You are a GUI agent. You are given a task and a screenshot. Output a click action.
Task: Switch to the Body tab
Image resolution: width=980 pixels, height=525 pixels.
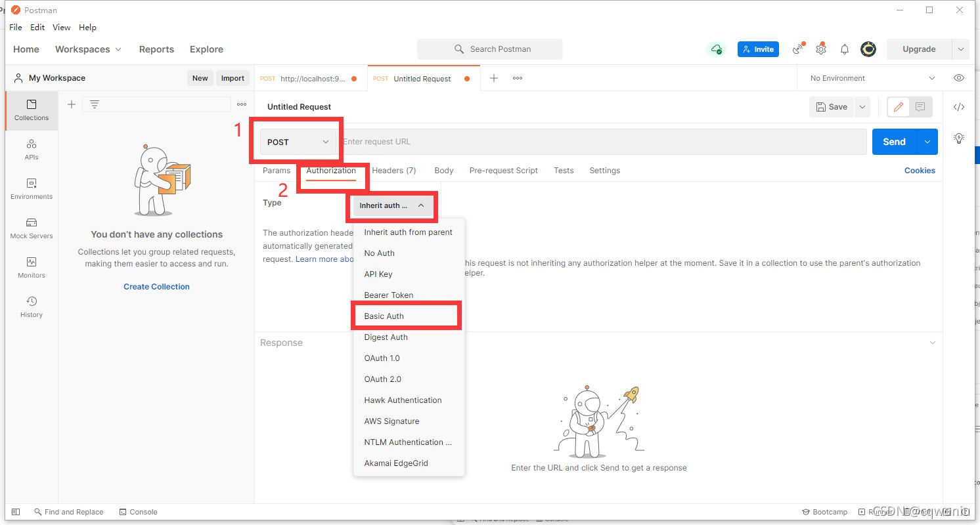444,171
